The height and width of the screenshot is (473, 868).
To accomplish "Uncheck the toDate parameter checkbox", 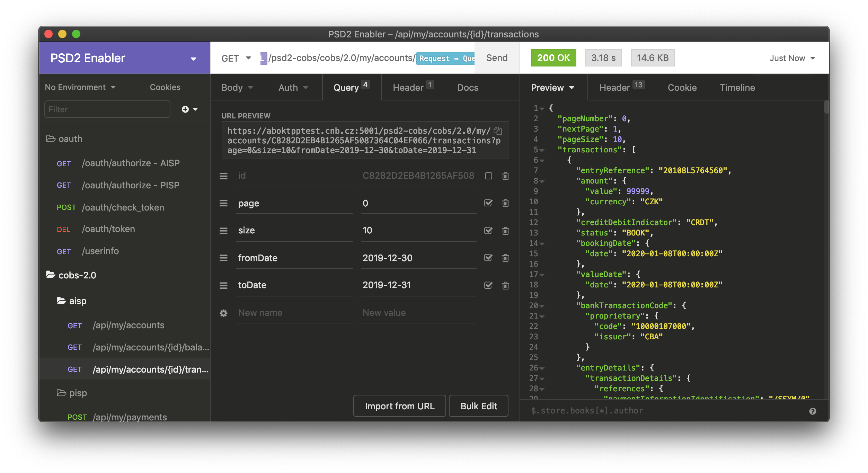I will tap(488, 285).
